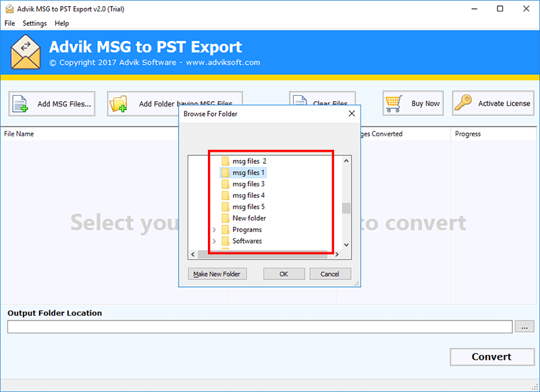The image size is (540, 392).
Task: Click the vertical scrollbar thumb in folder tree
Action: [346, 208]
